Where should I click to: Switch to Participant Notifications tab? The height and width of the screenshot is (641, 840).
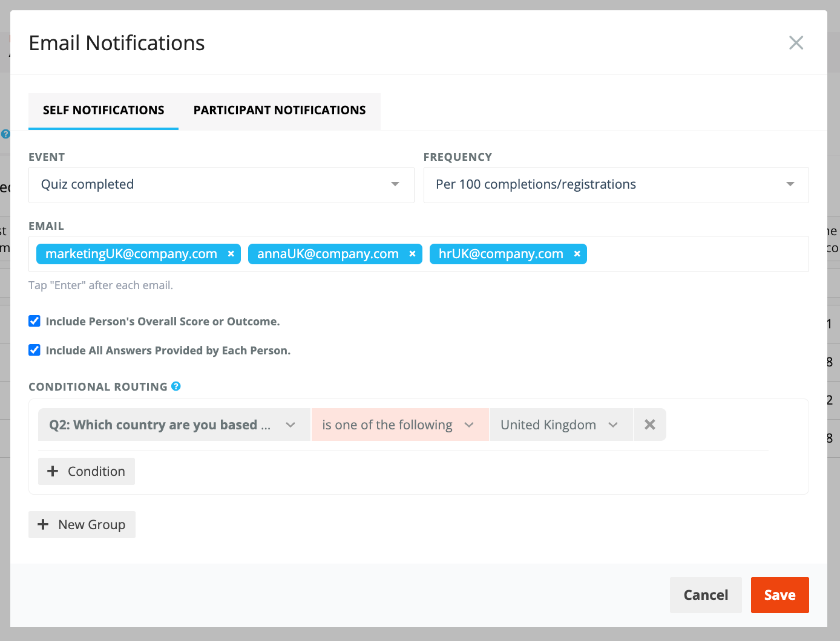pos(280,111)
